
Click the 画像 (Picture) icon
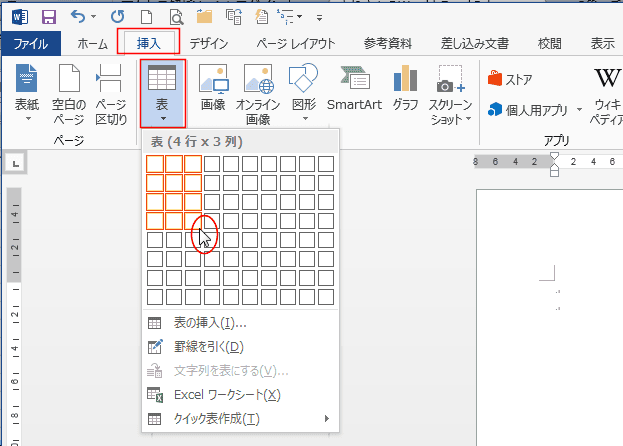212,89
